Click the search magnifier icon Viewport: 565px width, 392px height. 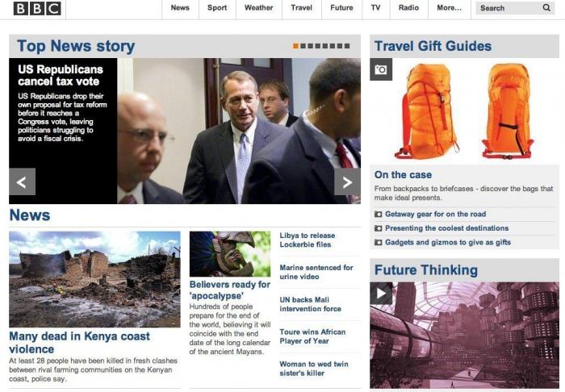(x=546, y=7)
